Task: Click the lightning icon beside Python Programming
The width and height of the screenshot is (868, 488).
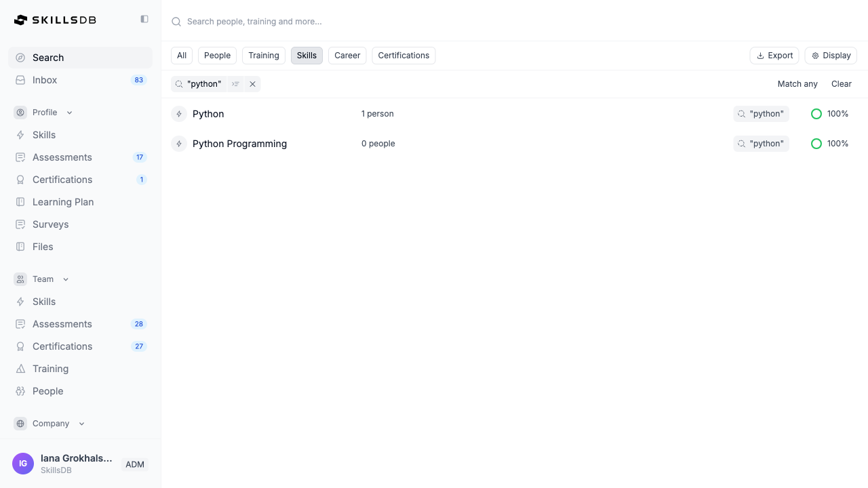Action: tap(179, 144)
